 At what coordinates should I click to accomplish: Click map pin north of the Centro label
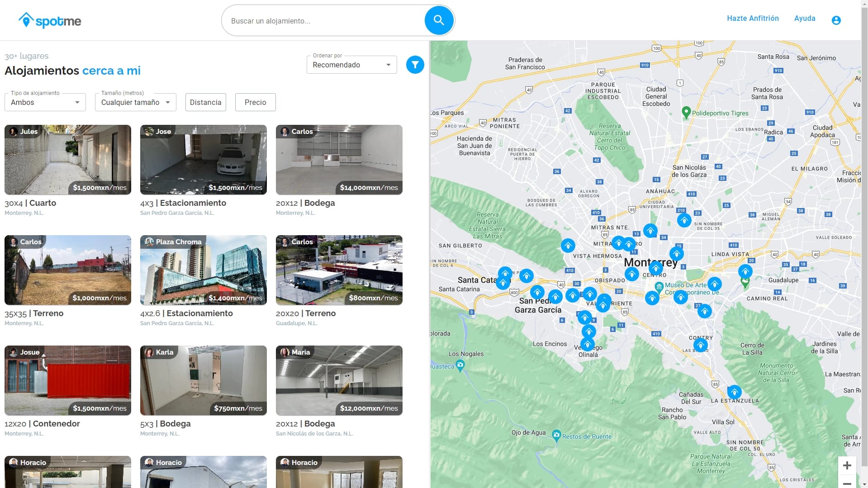[x=655, y=268]
